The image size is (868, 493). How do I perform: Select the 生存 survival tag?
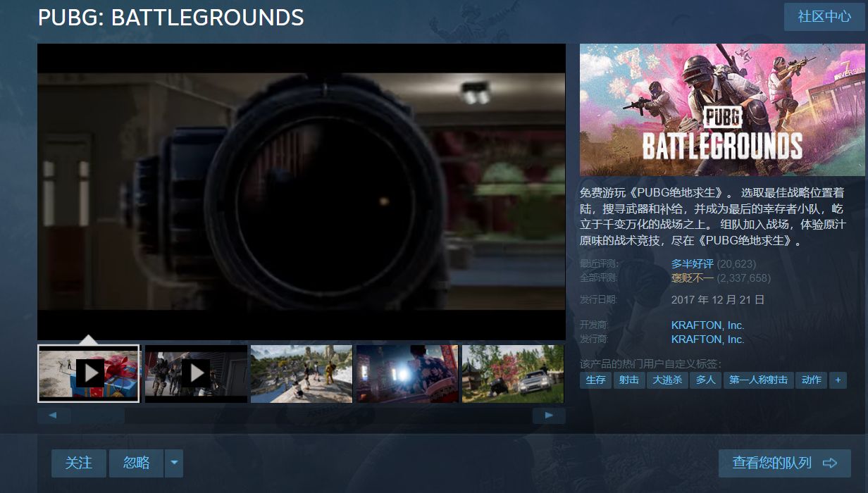tap(595, 380)
